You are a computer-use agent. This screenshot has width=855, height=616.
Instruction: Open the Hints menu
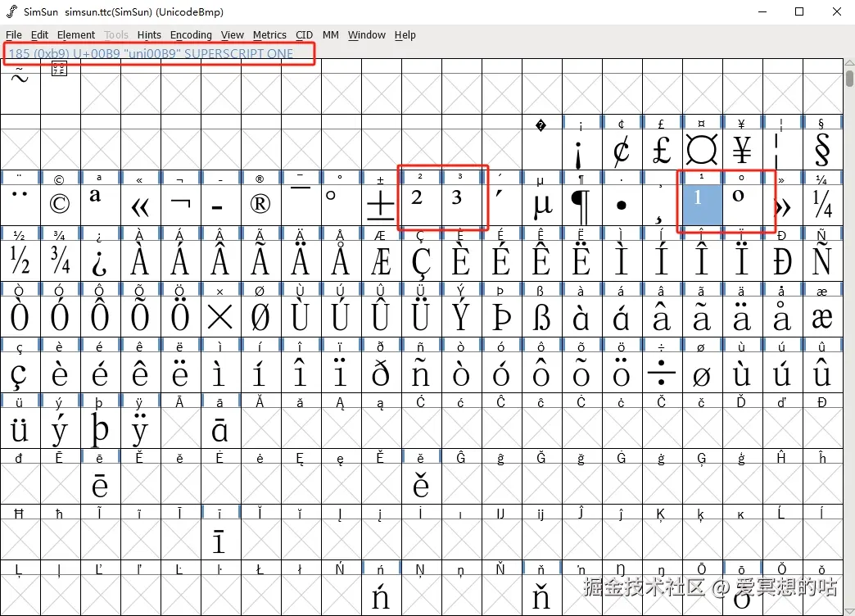pyautogui.click(x=149, y=35)
